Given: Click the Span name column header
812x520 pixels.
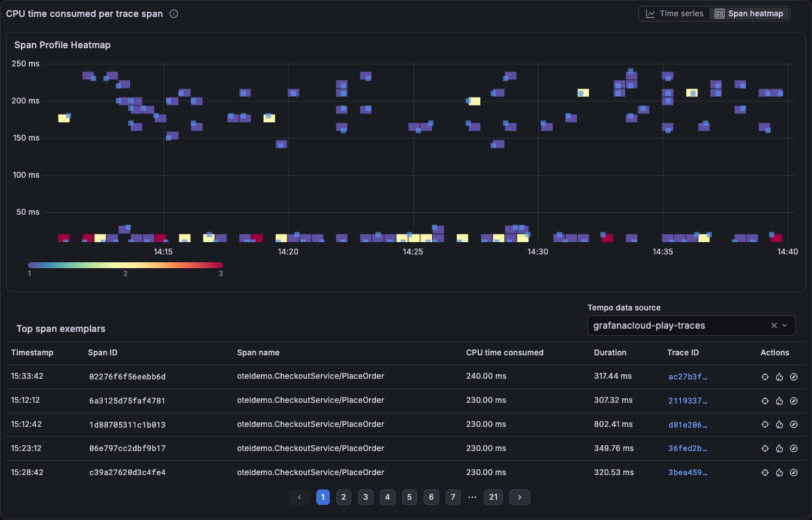Looking at the screenshot, I should pyautogui.click(x=258, y=353).
